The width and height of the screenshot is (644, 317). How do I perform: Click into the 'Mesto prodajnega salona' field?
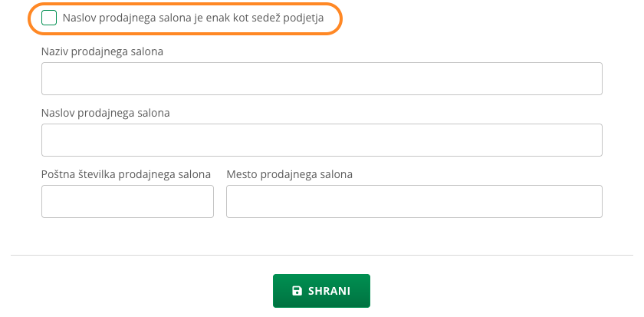point(414,201)
